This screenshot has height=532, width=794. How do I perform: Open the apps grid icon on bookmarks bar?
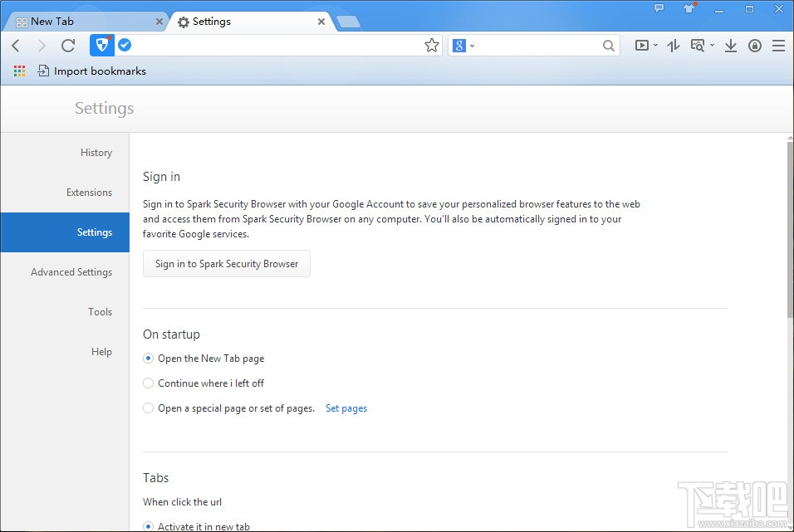click(x=18, y=71)
